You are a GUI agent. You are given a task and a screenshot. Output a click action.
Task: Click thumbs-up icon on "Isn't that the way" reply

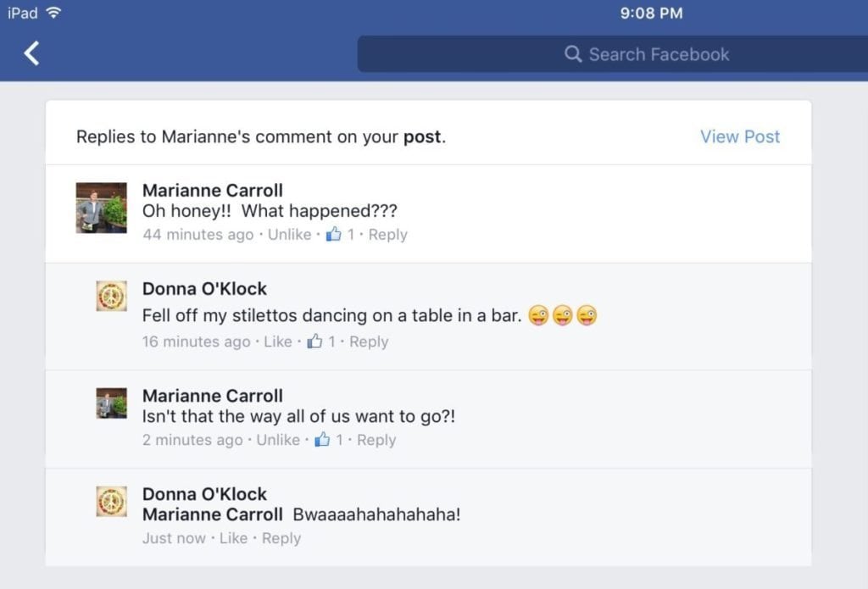[x=322, y=440]
